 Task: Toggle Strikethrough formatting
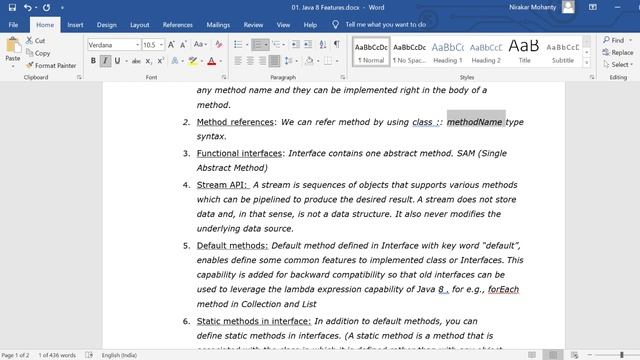pos(136,61)
